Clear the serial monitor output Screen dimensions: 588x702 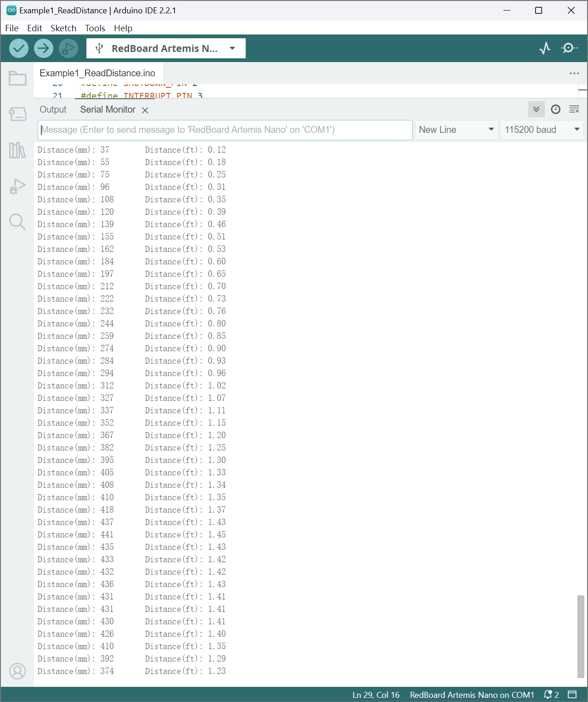click(574, 109)
